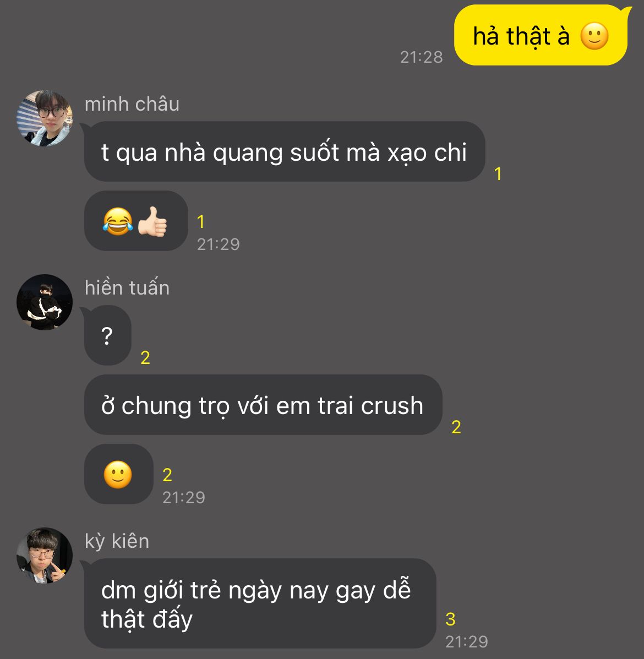This screenshot has width=644, height=659.
Task: Tap the laughing crying emoji
Action: pyautogui.click(x=118, y=221)
